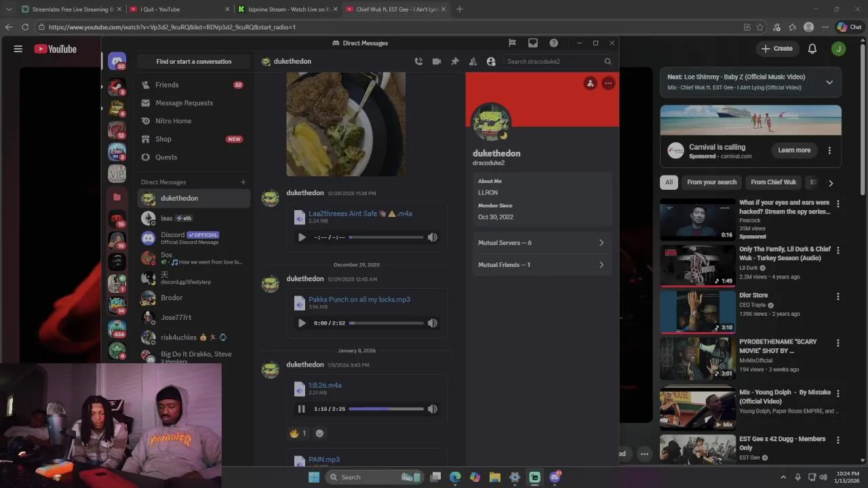The image size is (868, 488).
Task: Open Microsoft Edge from taskbar
Action: click(455, 477)
